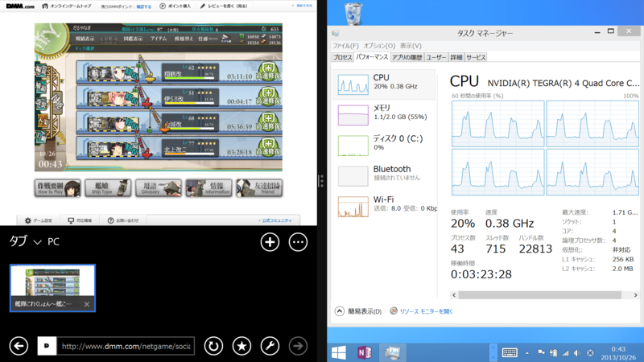Viewport: 644px width, 362px height.
Task: Open tab tools ellipsis menu
Action: pos(298,242)
